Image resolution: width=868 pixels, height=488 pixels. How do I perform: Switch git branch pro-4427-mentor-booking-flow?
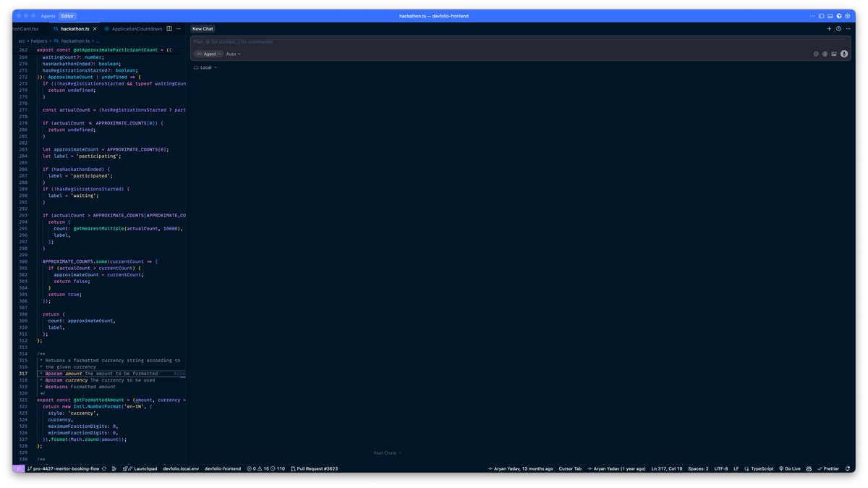pos(64,468)
